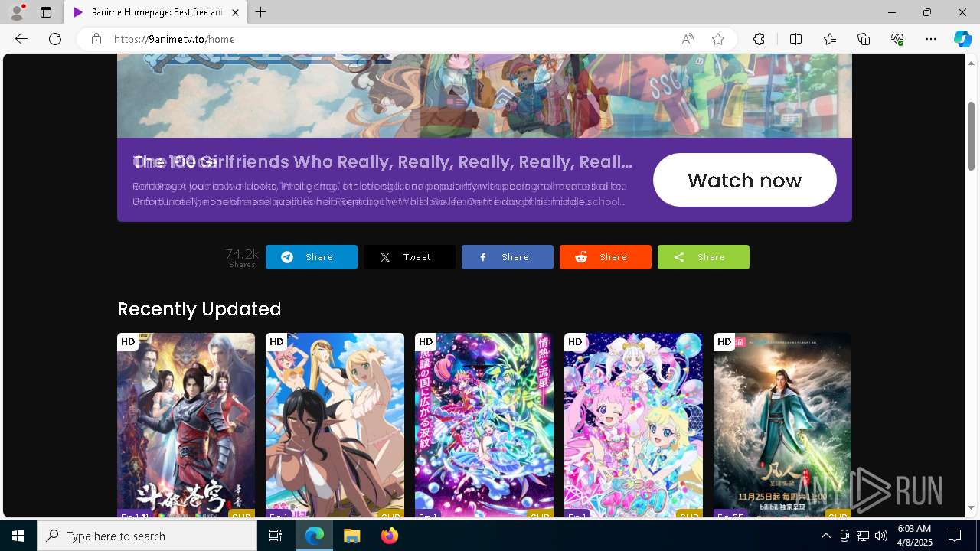
Task: Enter split screen view
Action: click(795, 39)
